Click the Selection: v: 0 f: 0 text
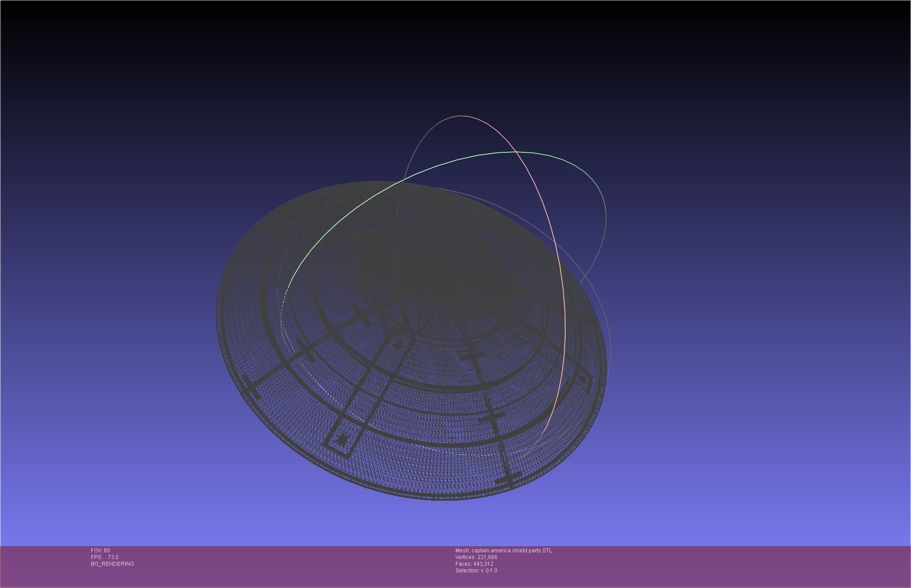911x588 pixels. (476, 571)
